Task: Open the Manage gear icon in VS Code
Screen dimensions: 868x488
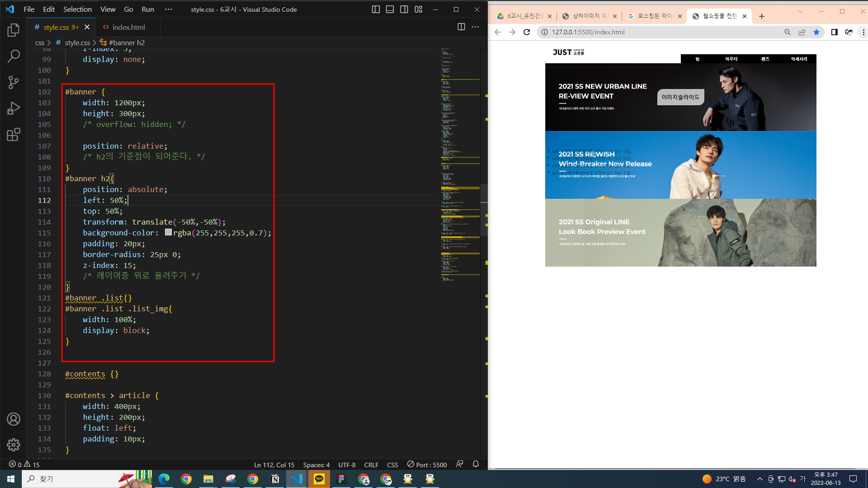Action: coord(14,445)
